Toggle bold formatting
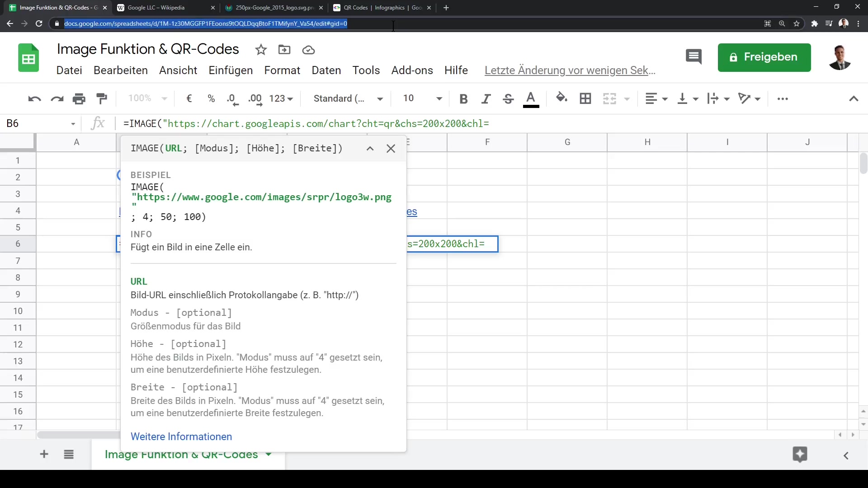Image resolution: width=868 pixels, height=488 pixels. pos(463,99)
